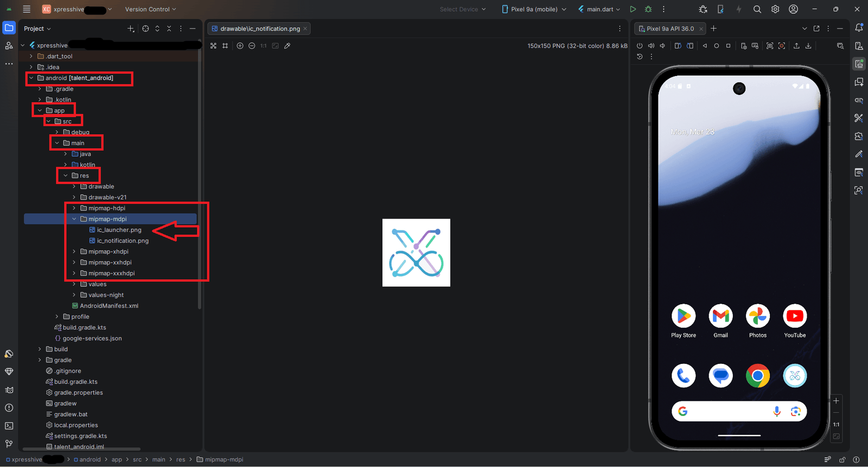The width and height of the screenshot is (868, 467).
Task: Click the mipmap-mdpi breadcrumb
Action: (220, 459)
